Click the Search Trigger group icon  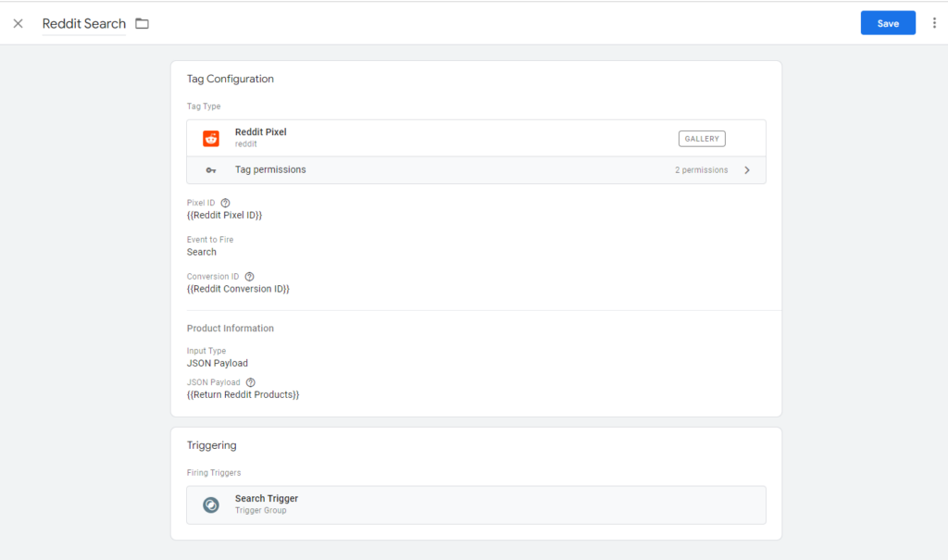coord(211,504)
